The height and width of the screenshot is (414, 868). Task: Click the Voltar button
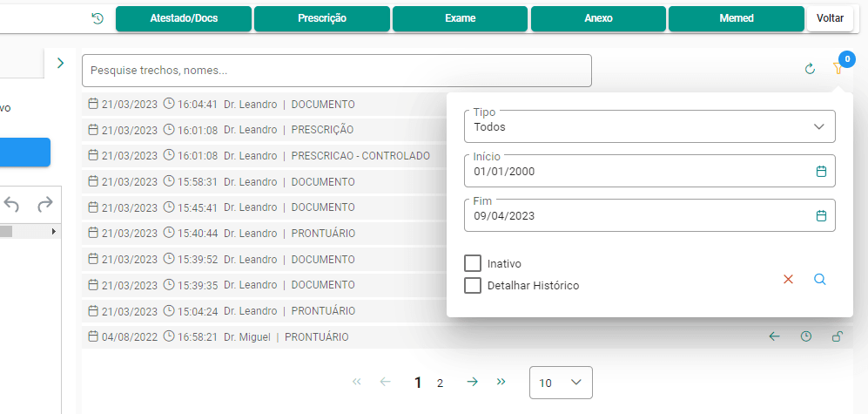click(x=830, y=19)
